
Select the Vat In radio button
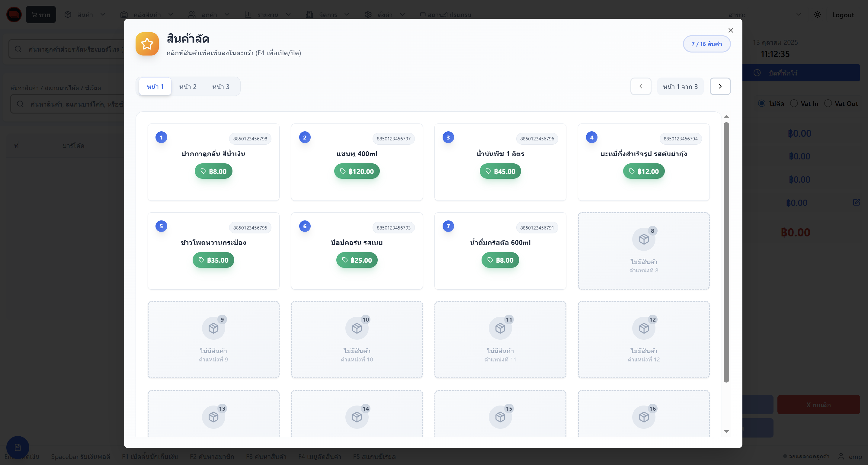pos(794,104)
